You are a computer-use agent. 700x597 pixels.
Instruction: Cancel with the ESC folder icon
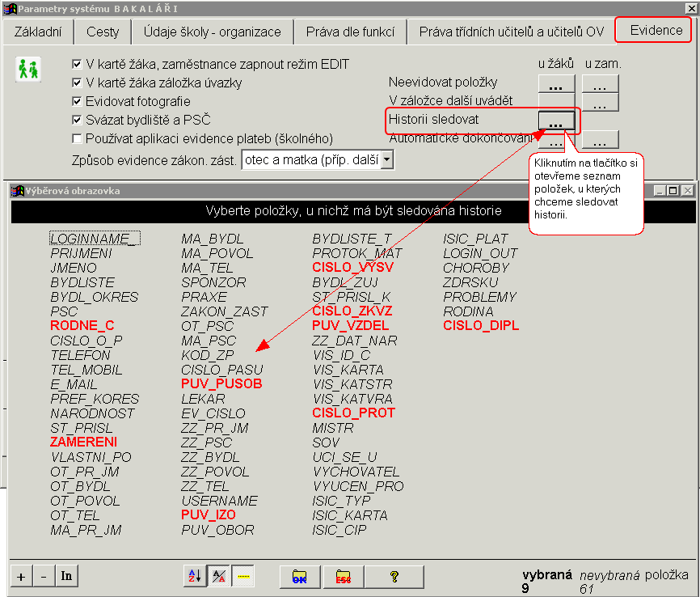[344, 577]
